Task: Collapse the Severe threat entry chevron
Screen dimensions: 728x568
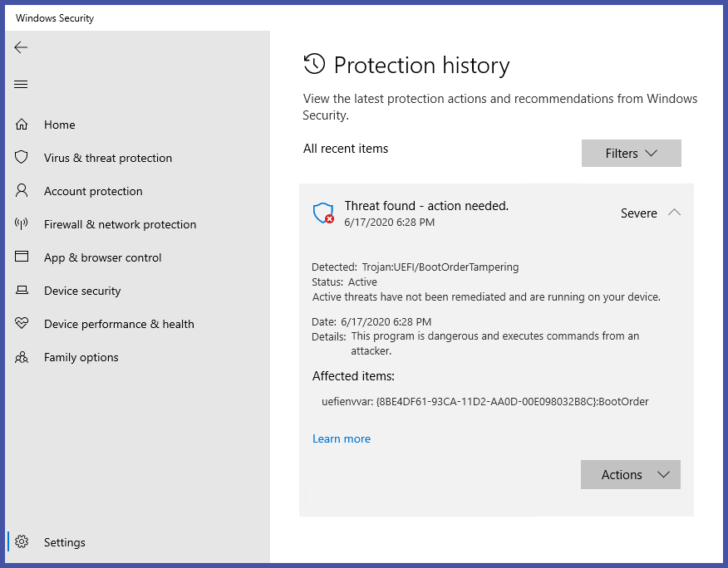Action: click(674, 213)
